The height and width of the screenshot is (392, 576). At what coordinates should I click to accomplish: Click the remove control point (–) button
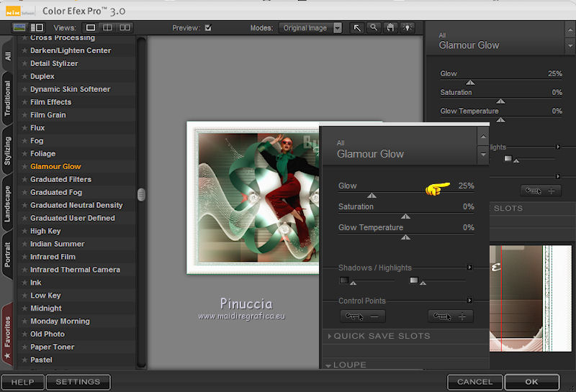tap(363, 316)
